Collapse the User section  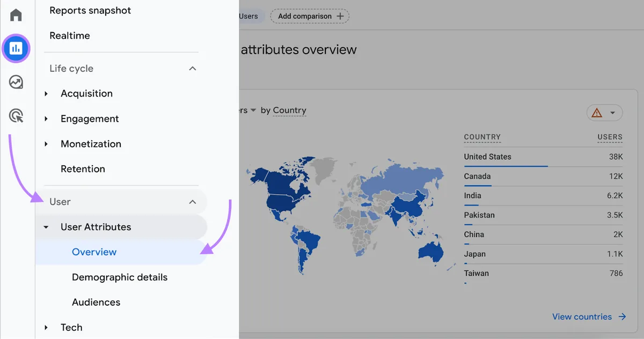click(x=193, y=202)
